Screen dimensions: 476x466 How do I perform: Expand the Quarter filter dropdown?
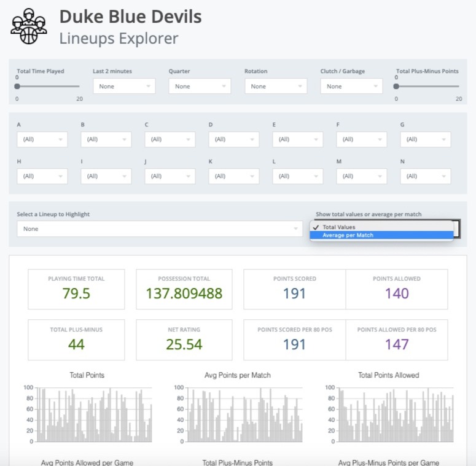click(200, 87)
